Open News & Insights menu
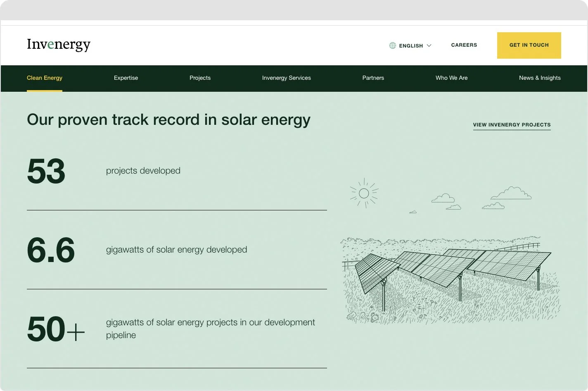The height and width of the screenshot is (391, 588). 540,78
